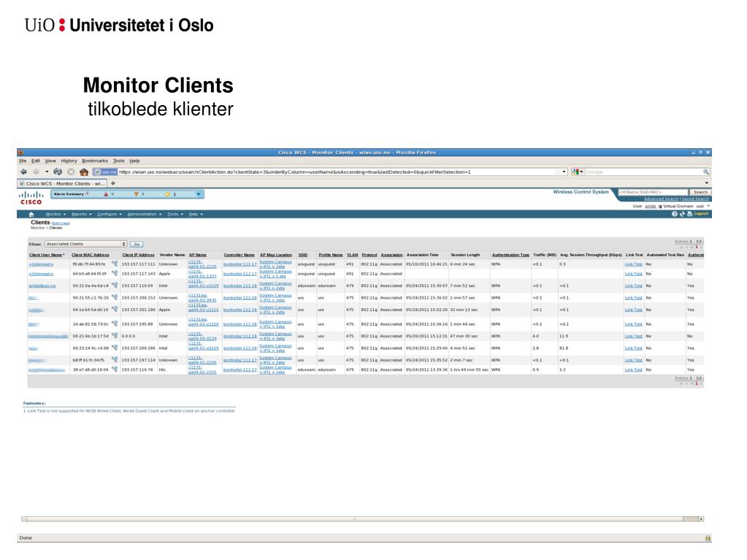Click troubleshoot icon for MAC 00:21:6a:4a:6d:c4
Screen dimensions: 747x560
[115, 285]
